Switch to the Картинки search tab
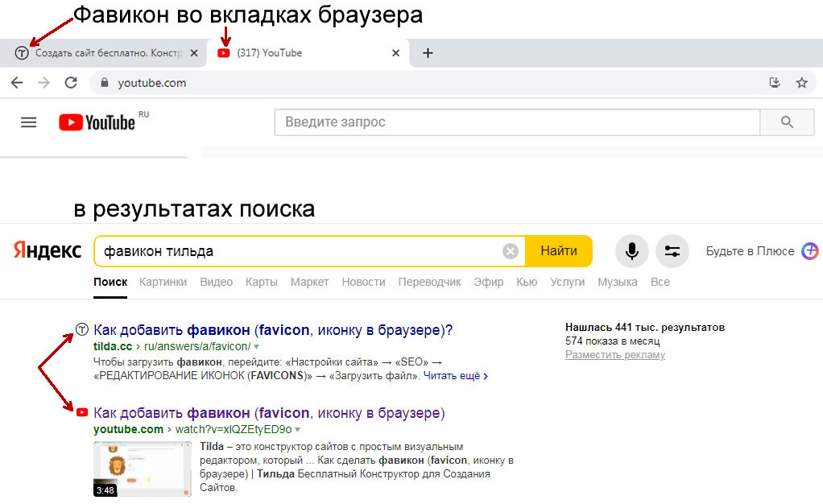Viewport: 823px width, 504px height. pyautogui.click(x=163, y=282)
